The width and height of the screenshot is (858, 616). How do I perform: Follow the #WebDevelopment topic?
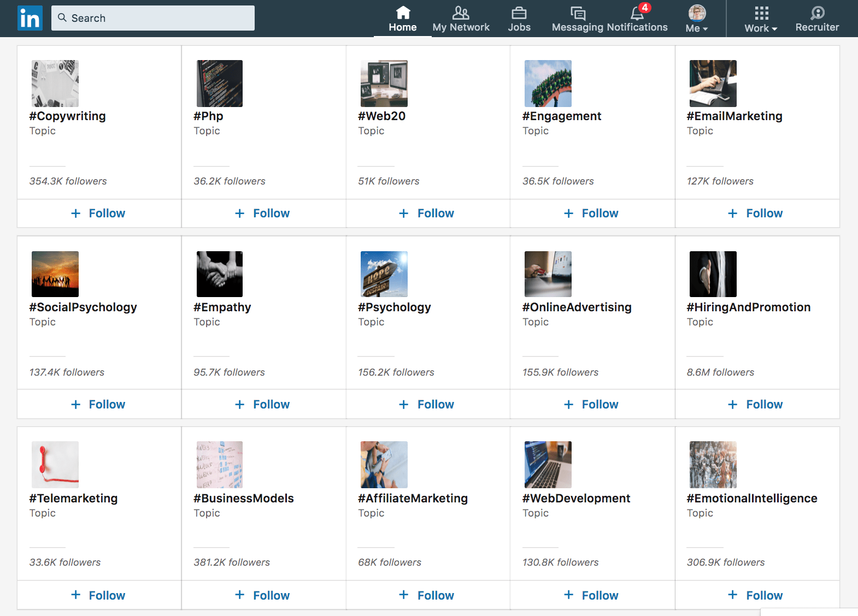point(592,596)
